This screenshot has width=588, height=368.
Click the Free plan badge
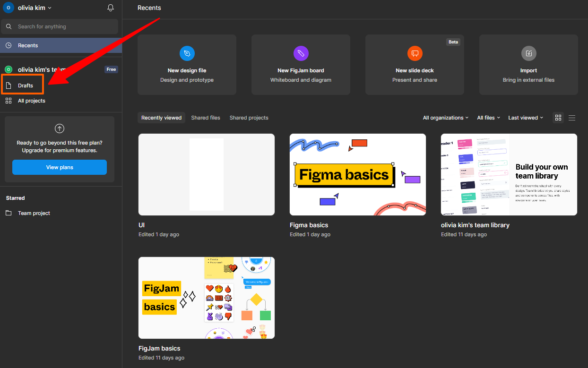(x=111, y=69)
